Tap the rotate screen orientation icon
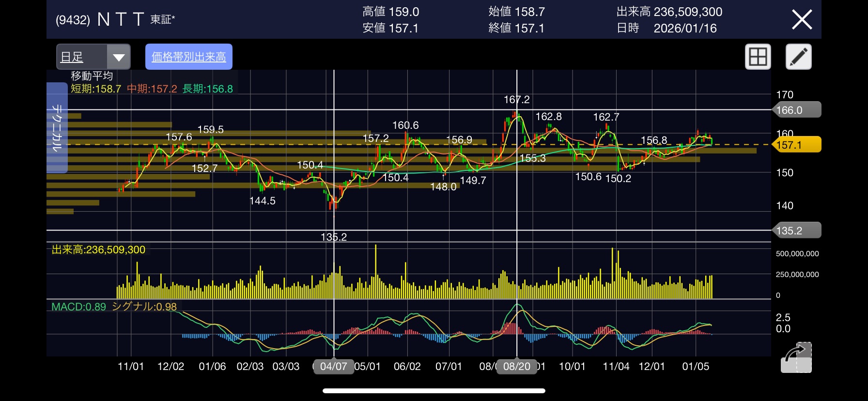Screen dimensions: 868x401 click(x=796, y=358)
